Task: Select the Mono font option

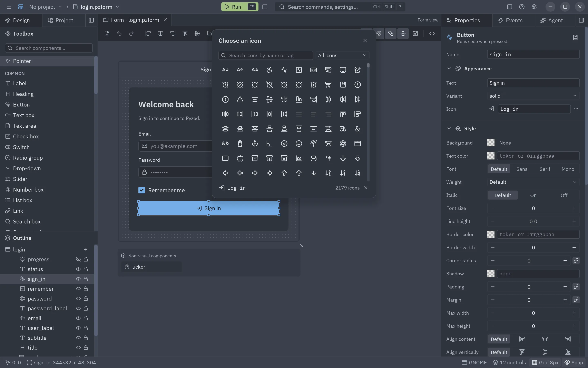Action: pos(568,169)
